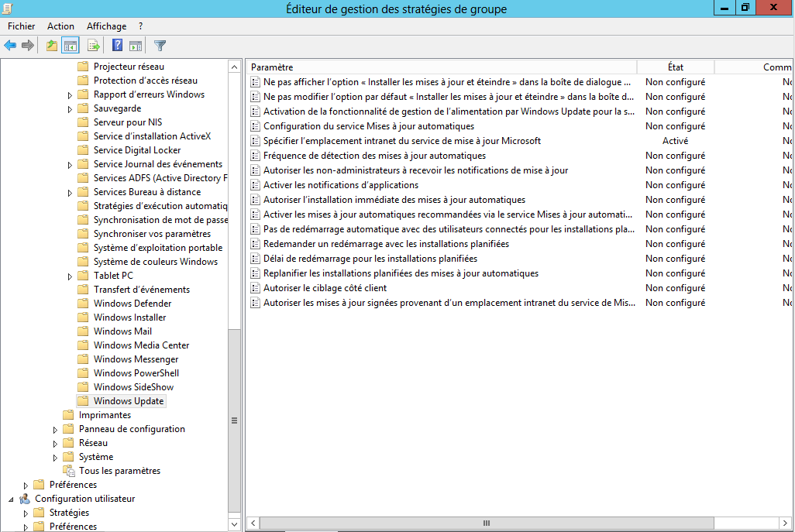Toggle the Show/Hide action pane icon
The width and height of the screenshot is (795, 532).
[136, 46]
